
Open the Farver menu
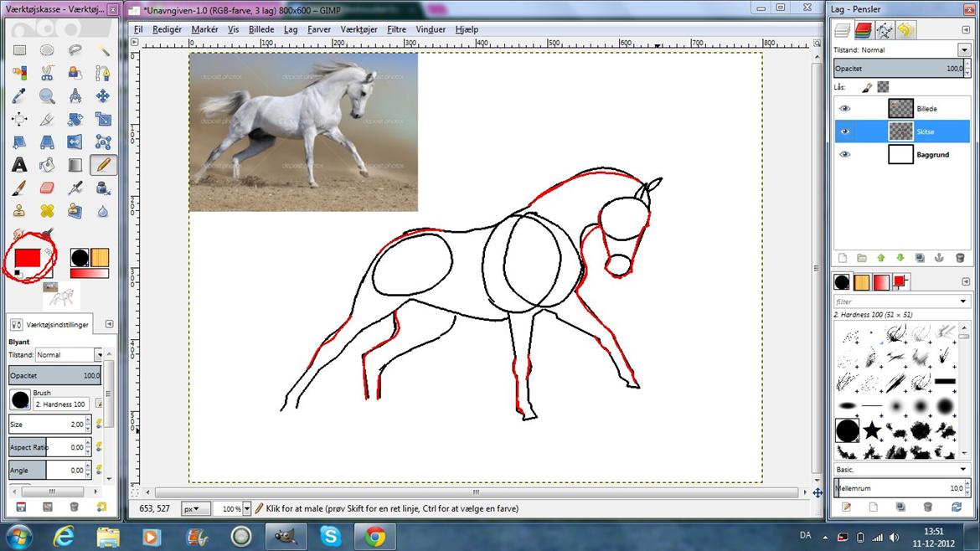pyautogui.click(x=319, y=28)
